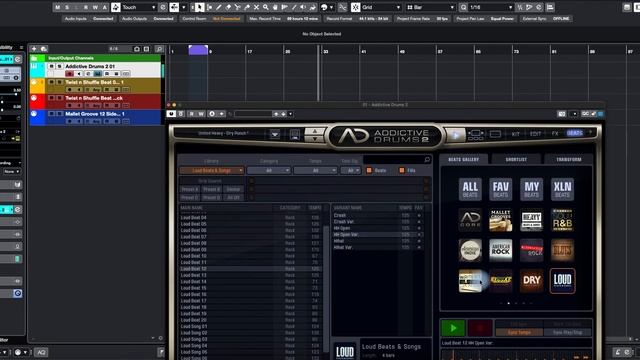The width and height of the screenshot is (640, 360).
Task: Toggle Sync Tempo in Addictive Drums
Action: [519, 332]
